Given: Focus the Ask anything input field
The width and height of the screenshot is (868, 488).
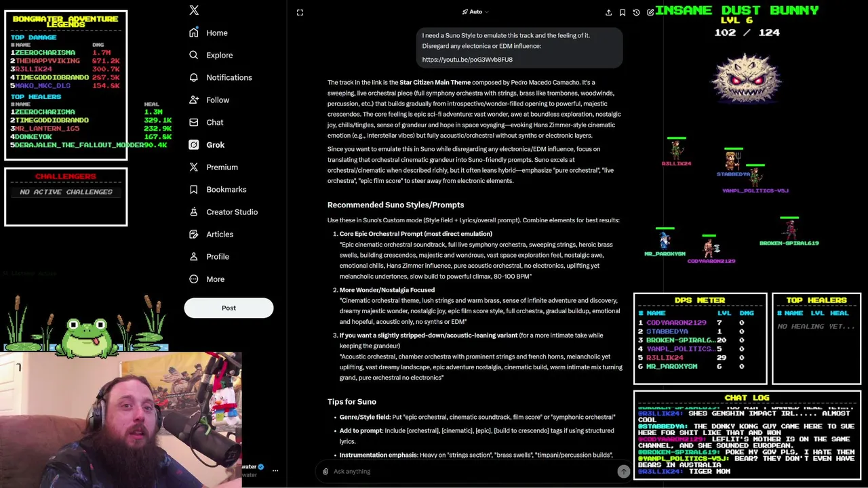Looking at the screenshot, I should [x=473, y=471].
